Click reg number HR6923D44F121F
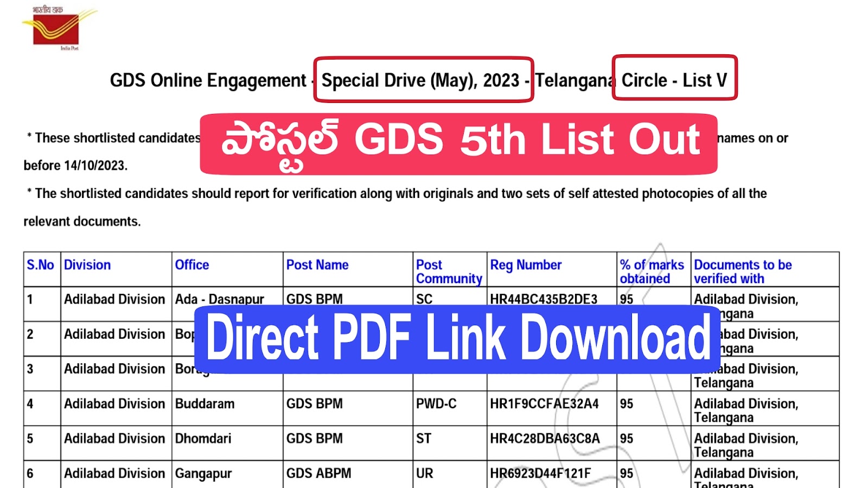 (x=540, y=473)
